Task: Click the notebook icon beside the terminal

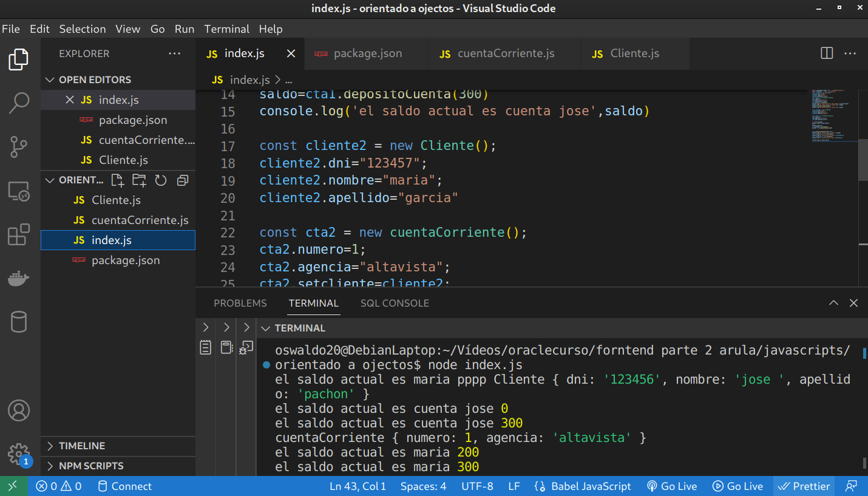Action: [226, 347]
